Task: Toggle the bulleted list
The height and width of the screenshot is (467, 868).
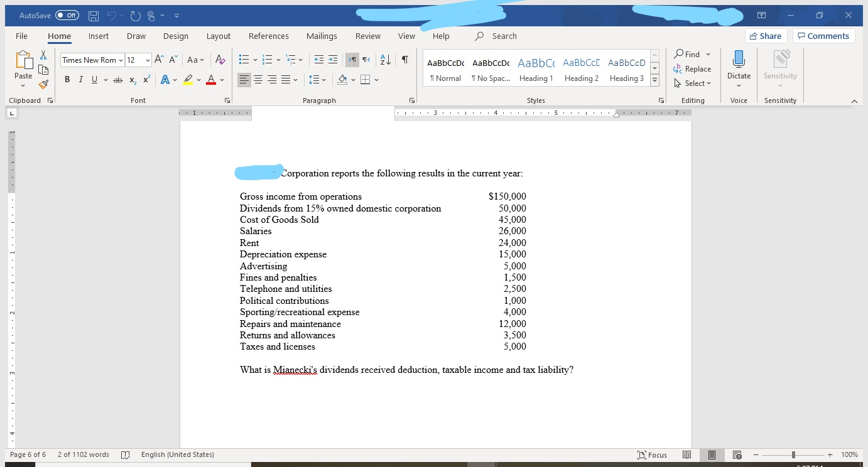Action: 244,60
